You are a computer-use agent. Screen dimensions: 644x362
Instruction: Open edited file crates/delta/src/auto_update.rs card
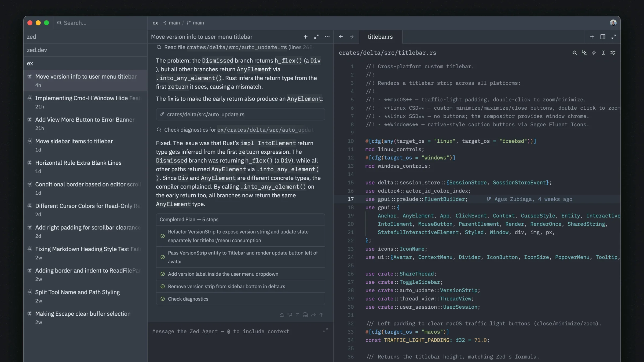tap(240, 114)
